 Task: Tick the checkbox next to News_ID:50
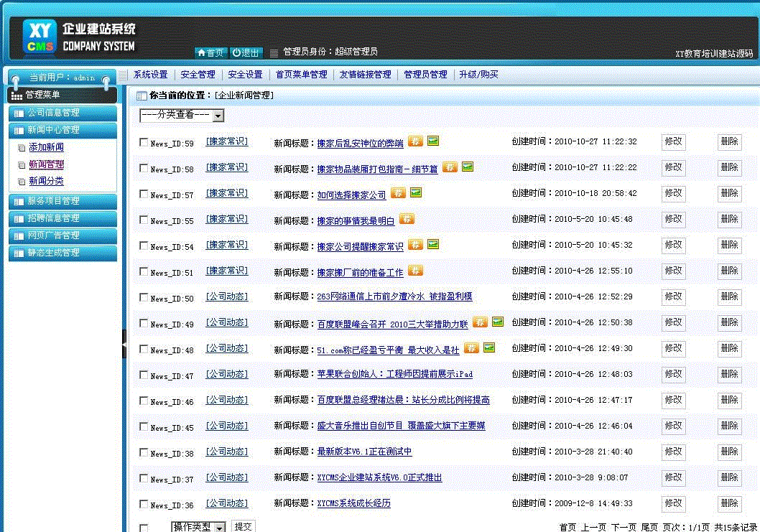144,297
